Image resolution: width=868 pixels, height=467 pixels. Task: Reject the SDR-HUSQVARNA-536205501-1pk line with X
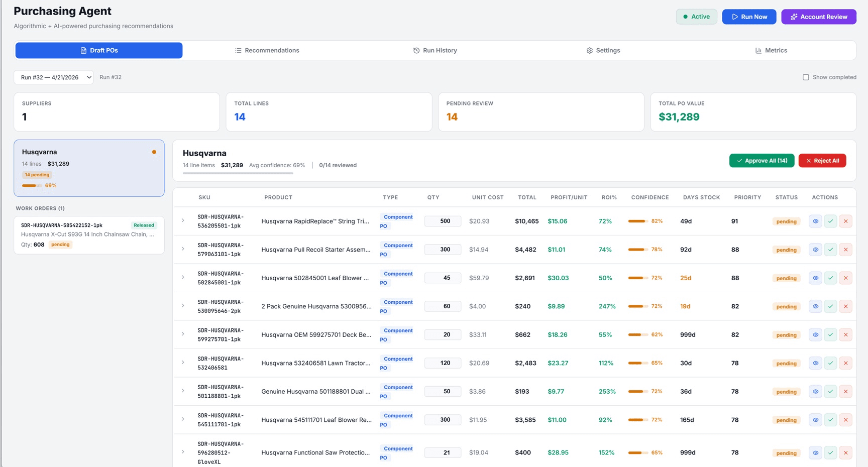[x=845, y=221]
